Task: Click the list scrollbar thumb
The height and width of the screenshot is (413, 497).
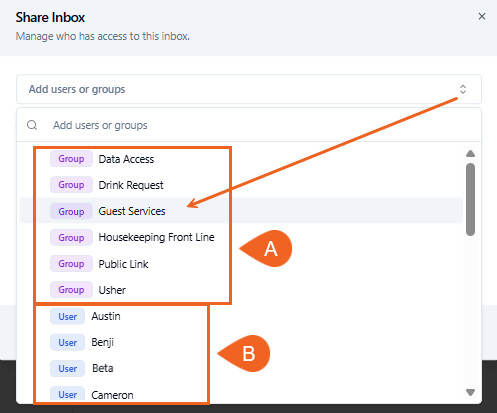Action: [470, 199]
